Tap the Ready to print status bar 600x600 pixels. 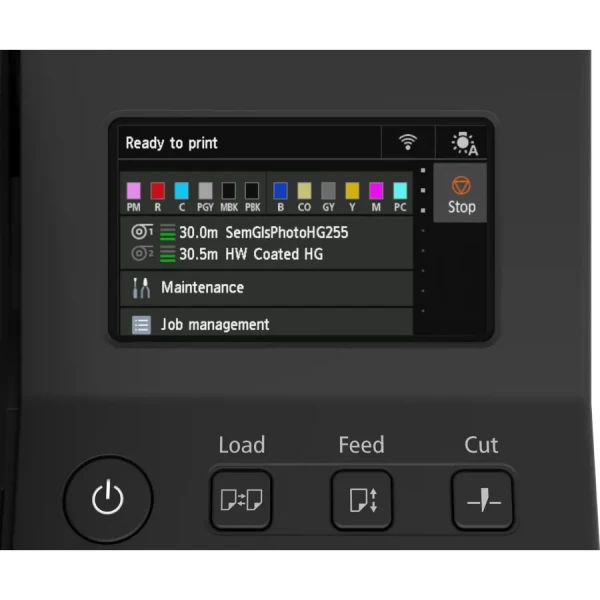(250, 142)
